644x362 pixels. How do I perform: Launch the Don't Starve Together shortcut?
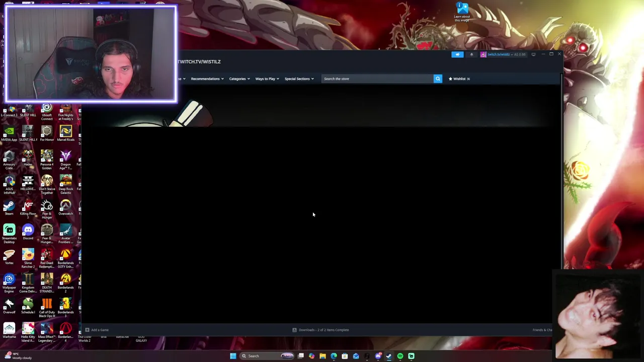coord(47,185)
